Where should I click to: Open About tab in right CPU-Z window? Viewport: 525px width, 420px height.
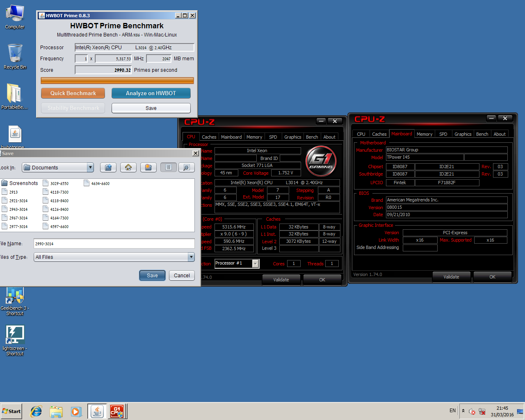(500, 134)
